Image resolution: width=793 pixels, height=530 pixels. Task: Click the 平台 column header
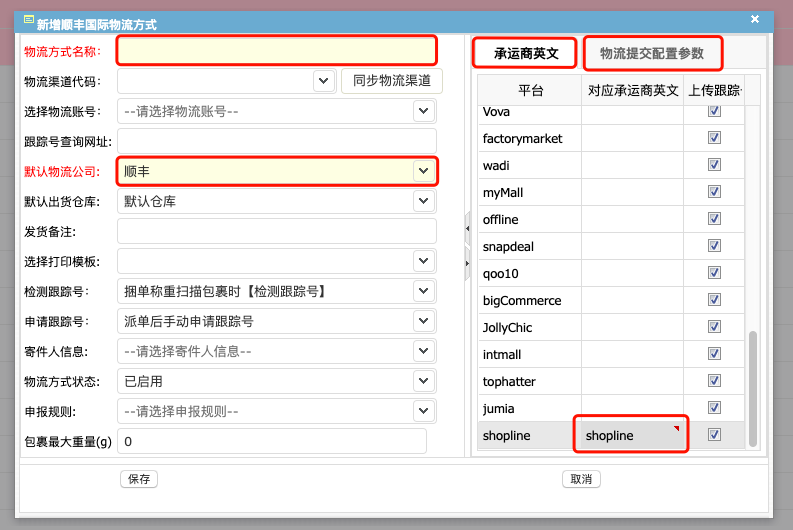530,91
